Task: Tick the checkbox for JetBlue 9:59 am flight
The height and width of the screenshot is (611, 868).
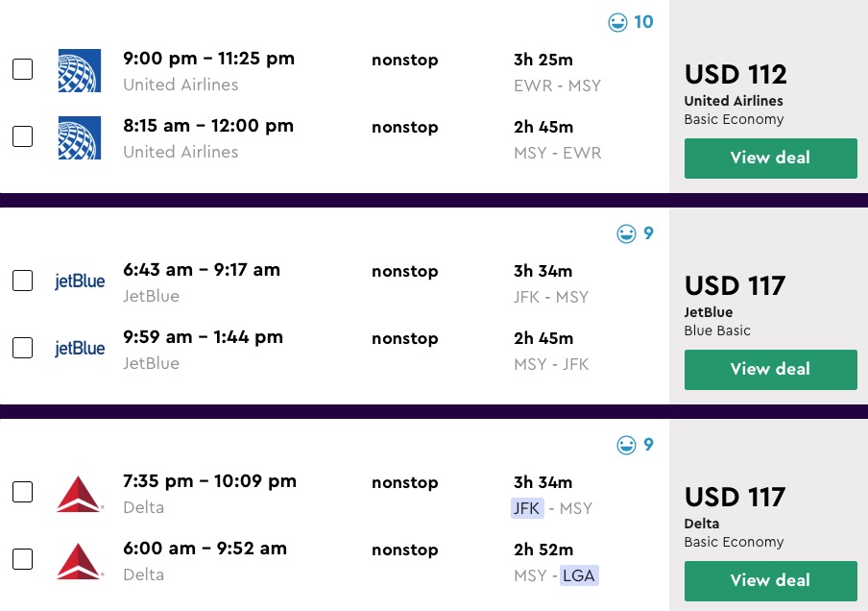Action: 22,348
